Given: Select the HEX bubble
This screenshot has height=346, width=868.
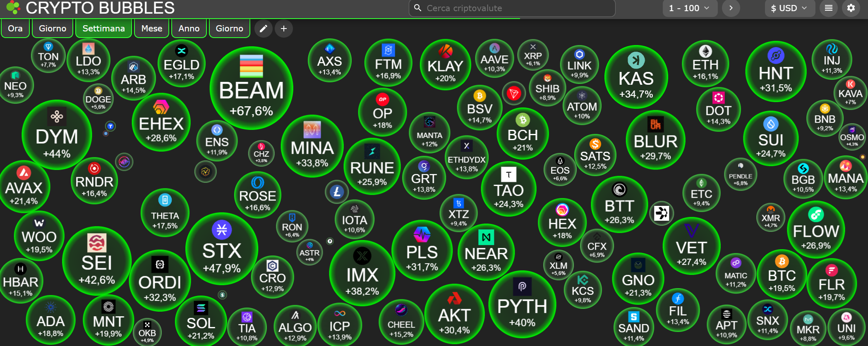Looking at the screenshot, I should [562, 223].
